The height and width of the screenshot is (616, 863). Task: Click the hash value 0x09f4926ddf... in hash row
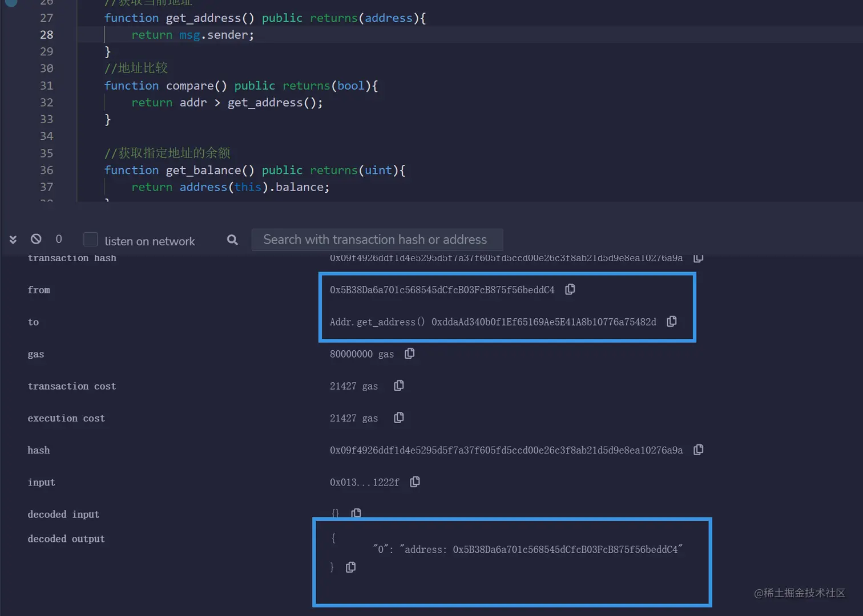(x=506, y=450)
